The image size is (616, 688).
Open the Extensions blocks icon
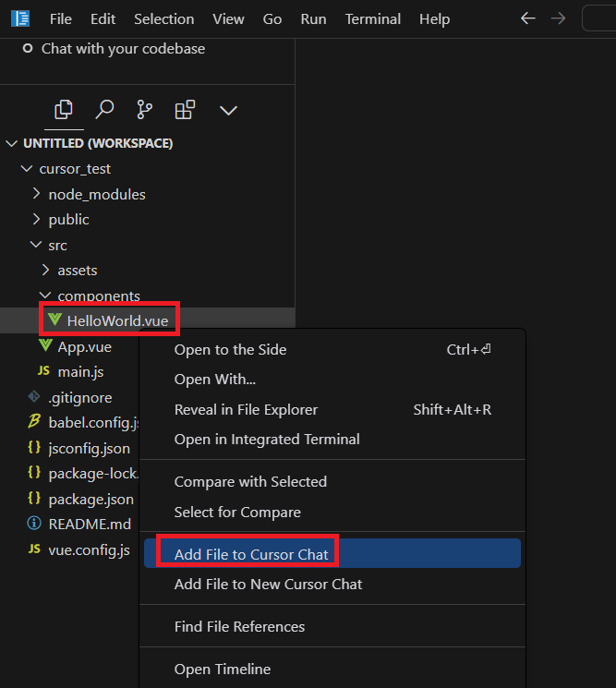pos(185,110)
